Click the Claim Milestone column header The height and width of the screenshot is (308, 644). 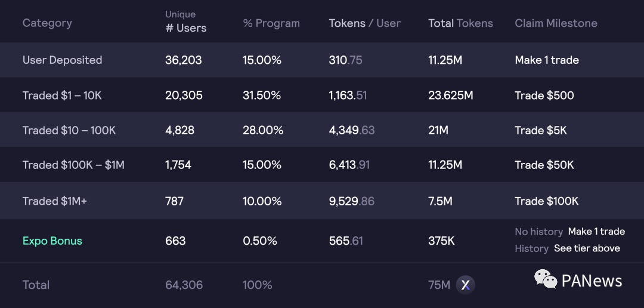pyautogui.click(x=556, y=23)
